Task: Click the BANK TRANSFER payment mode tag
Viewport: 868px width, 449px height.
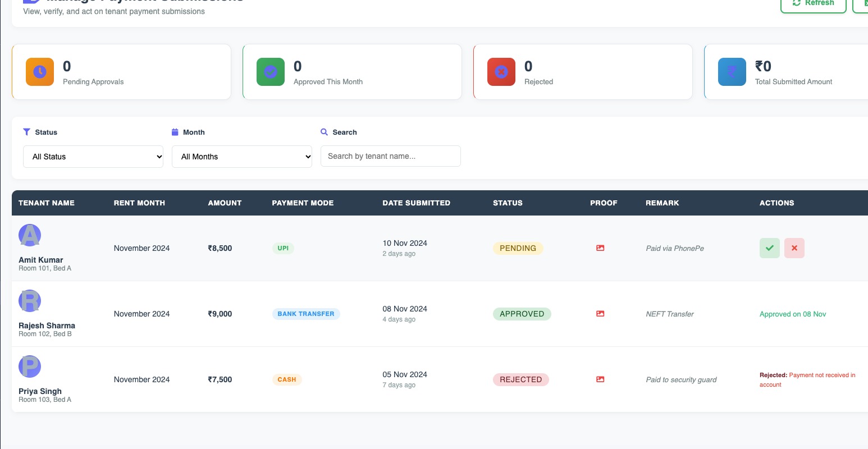Action: (306, 314)
